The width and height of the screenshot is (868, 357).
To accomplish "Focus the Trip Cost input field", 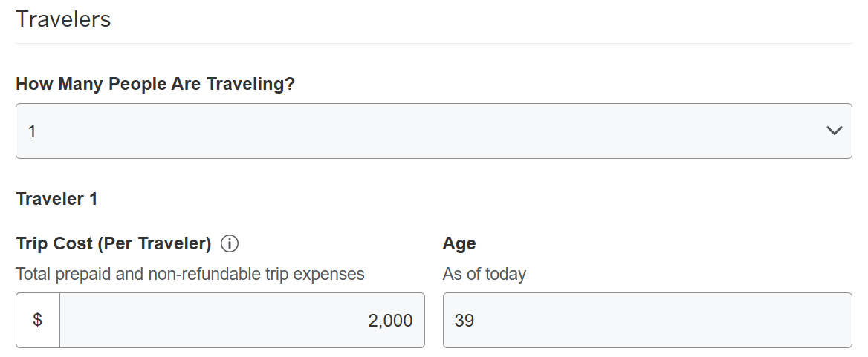I will coord(242,320).
